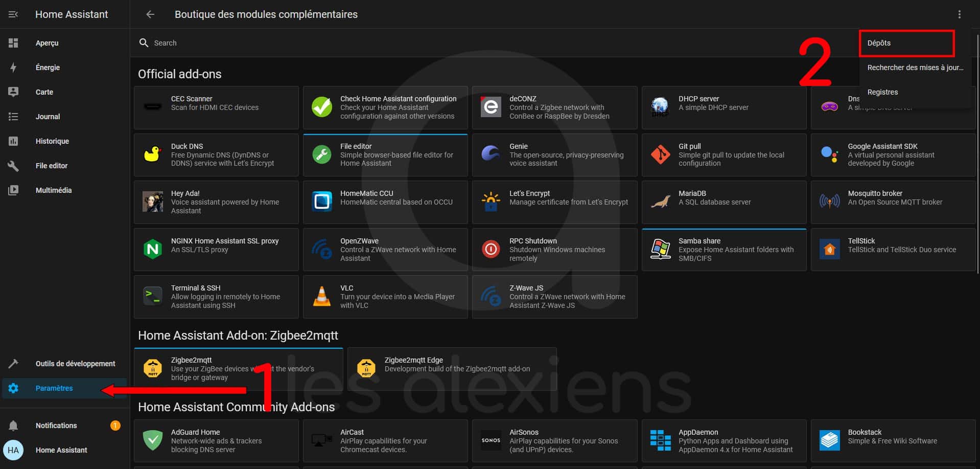Click the File editor wrench icon in sidebar
Screen dimensions: 980x469
13,166
